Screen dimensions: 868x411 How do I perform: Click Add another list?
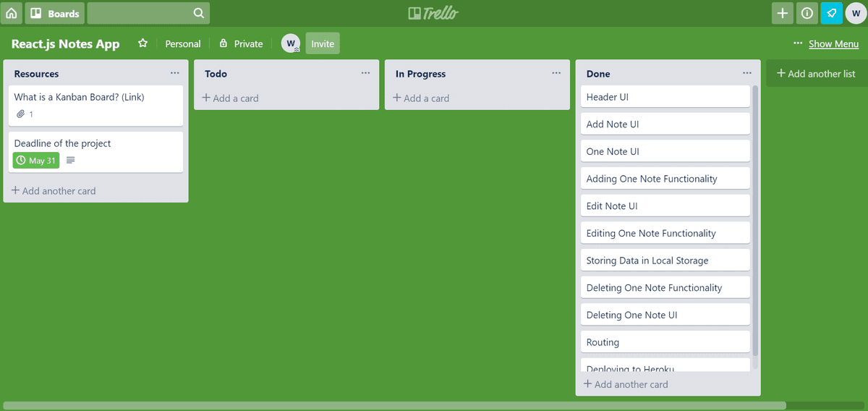(x=816, y=74)
